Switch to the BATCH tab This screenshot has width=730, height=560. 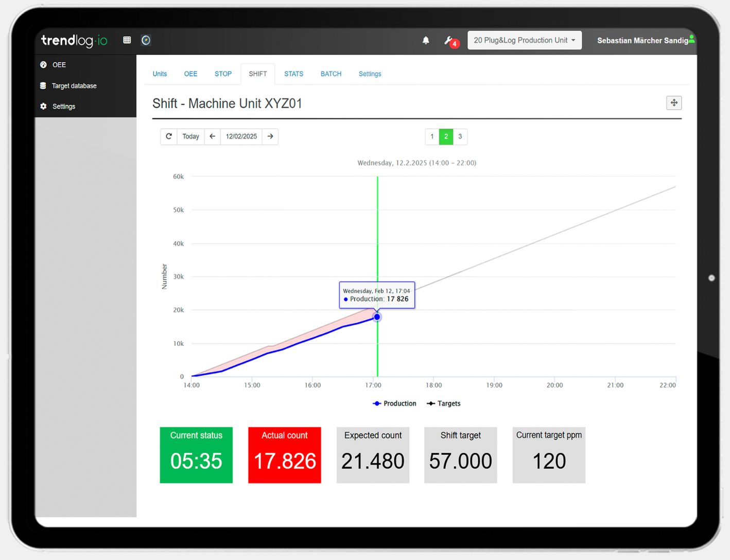point(331,74)
